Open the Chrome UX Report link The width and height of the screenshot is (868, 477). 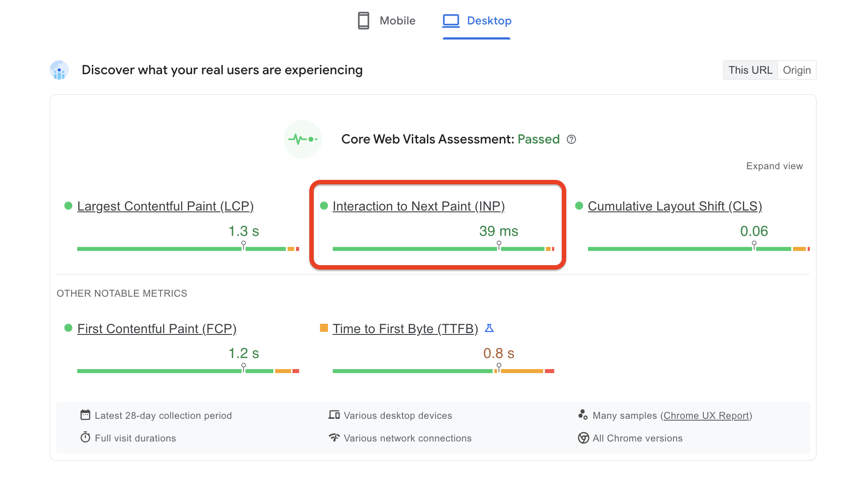706,416
